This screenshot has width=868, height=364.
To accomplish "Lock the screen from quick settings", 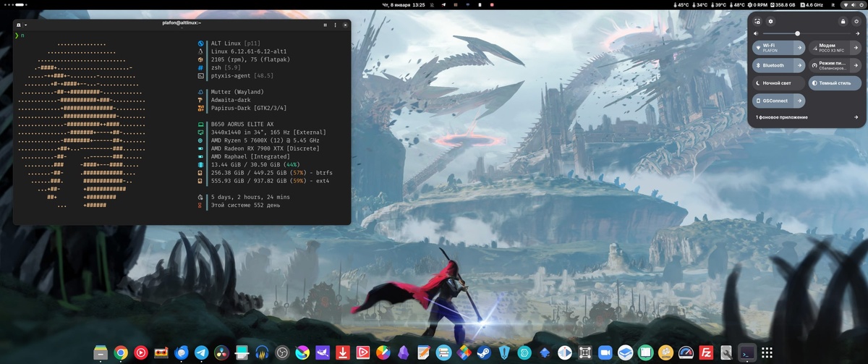I will (x=843, y=22).
